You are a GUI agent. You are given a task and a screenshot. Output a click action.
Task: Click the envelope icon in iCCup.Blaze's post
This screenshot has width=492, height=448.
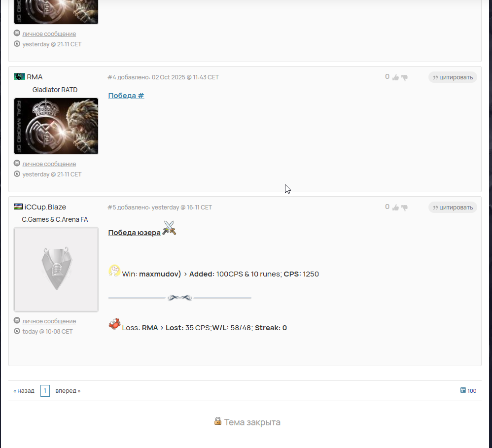coord(17,320)
